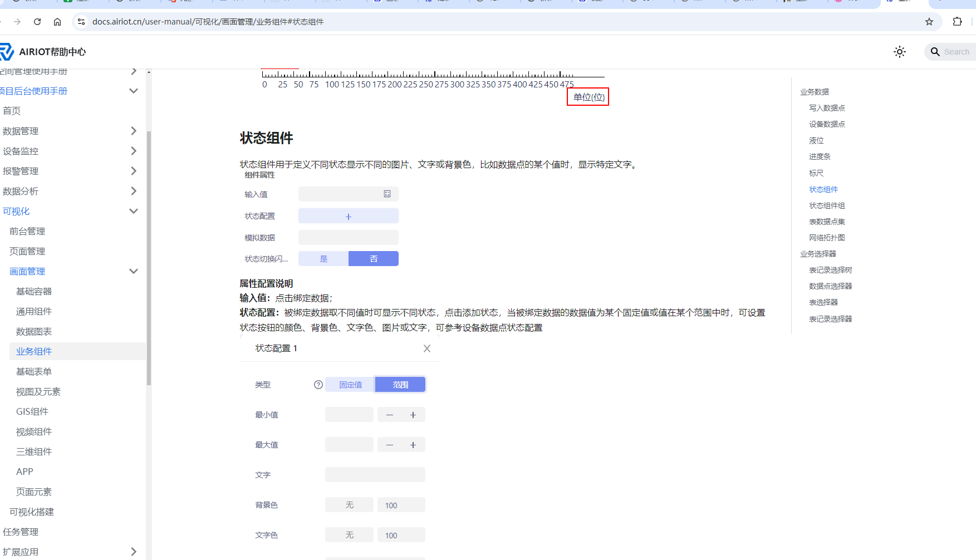Collapse the 可视化 sidebar section

point(133,211)
